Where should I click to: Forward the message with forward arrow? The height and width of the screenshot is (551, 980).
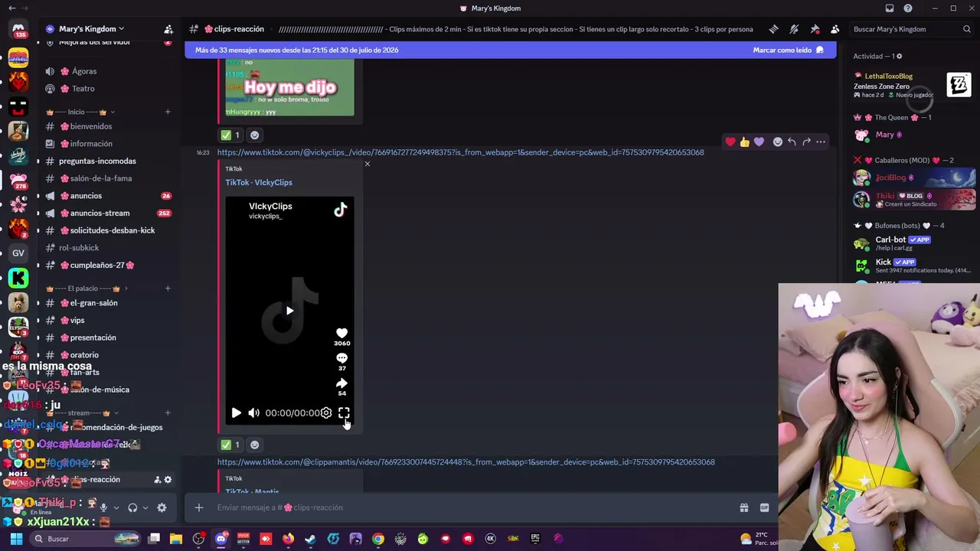[806, 142]
